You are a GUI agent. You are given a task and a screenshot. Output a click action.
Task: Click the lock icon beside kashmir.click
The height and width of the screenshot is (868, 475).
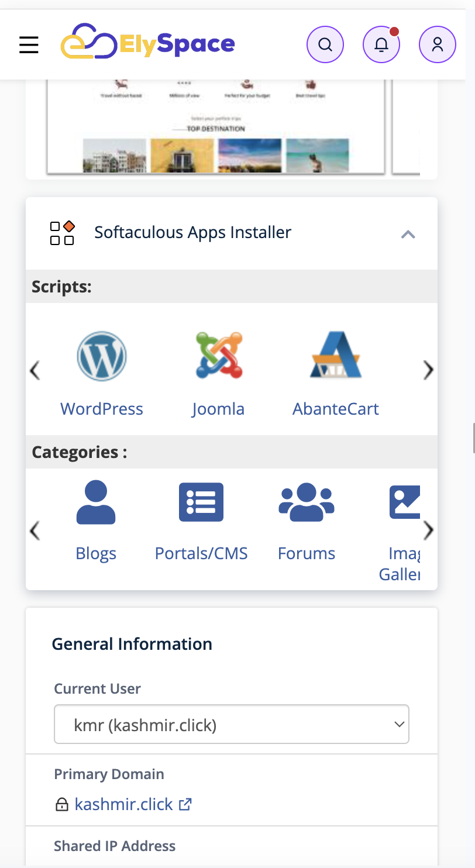[61, 804]
